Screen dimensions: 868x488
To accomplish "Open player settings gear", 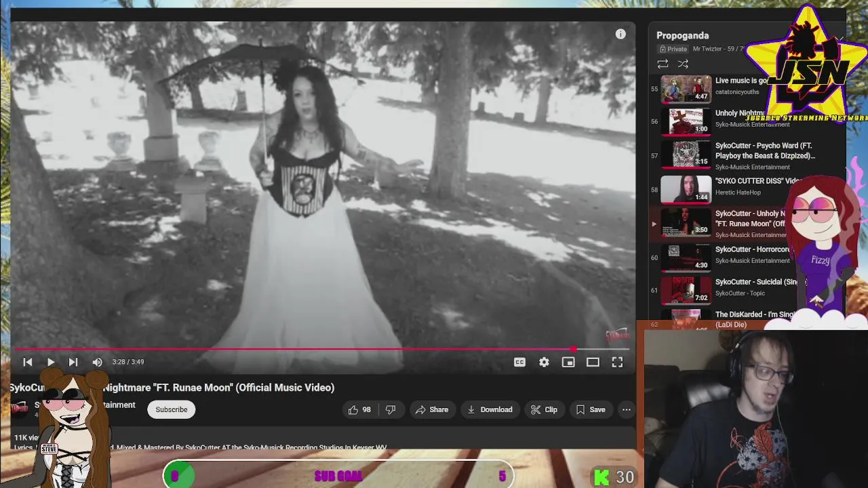I will (544, 362).
